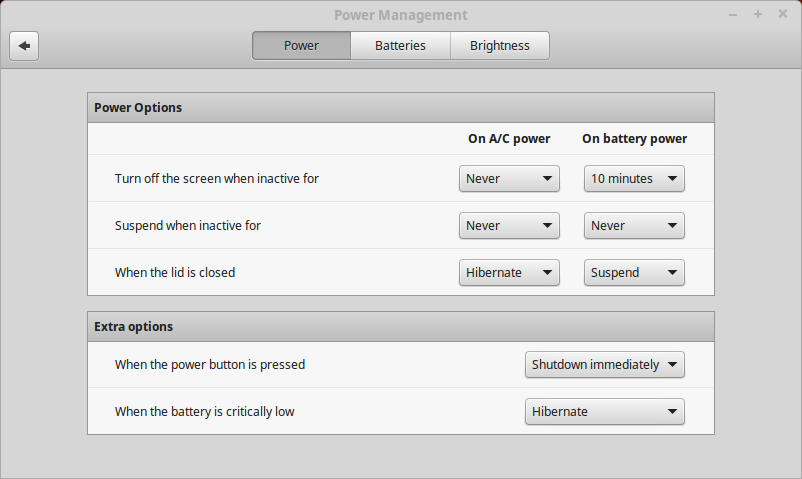Open the Batteries tab
This screenshot has width=802, height=479.
click(x=400, y=46)
